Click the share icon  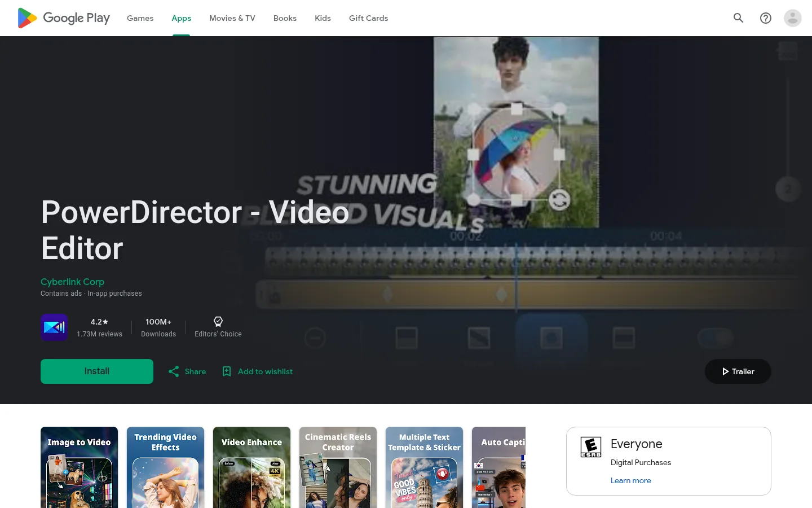point(174,371)
